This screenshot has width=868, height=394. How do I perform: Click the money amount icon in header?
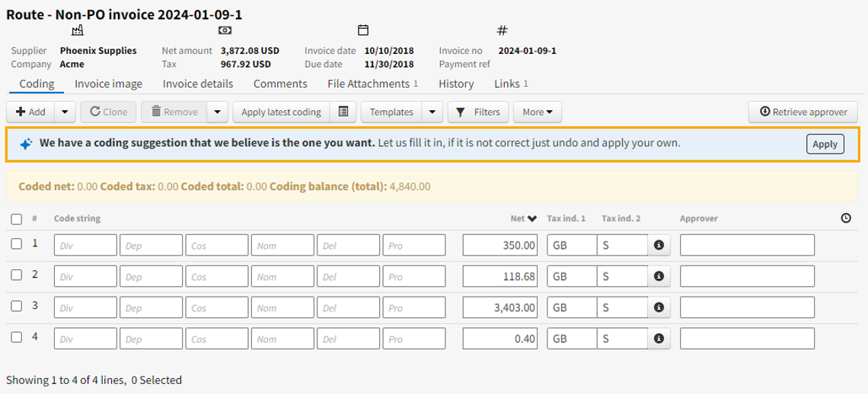pyautogui.click(x=225, y=30)
